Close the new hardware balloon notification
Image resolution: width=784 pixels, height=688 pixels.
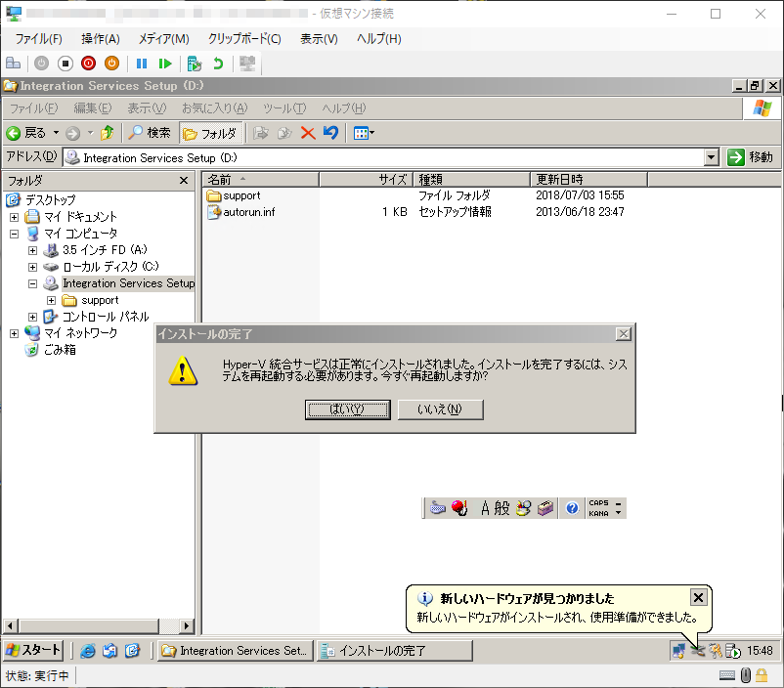point(698,597)
